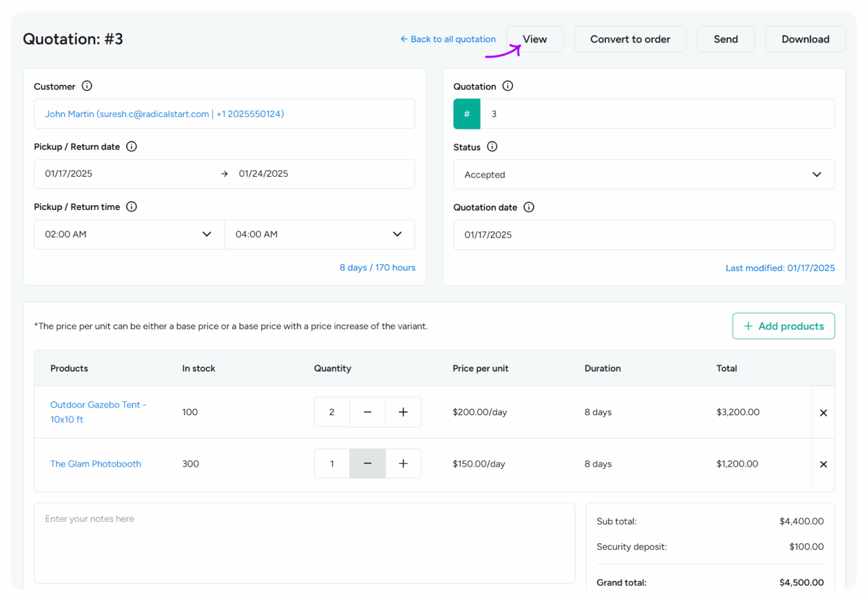Viewport: 868px width, 601px height.
Task: Click the Quotation: #3 heading
Action: click(x=73, y=39)
